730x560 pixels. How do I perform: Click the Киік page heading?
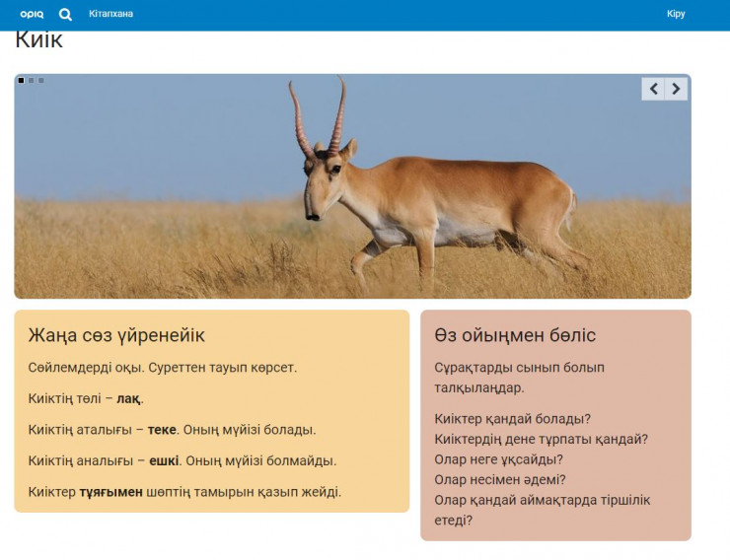coord(39,40)
